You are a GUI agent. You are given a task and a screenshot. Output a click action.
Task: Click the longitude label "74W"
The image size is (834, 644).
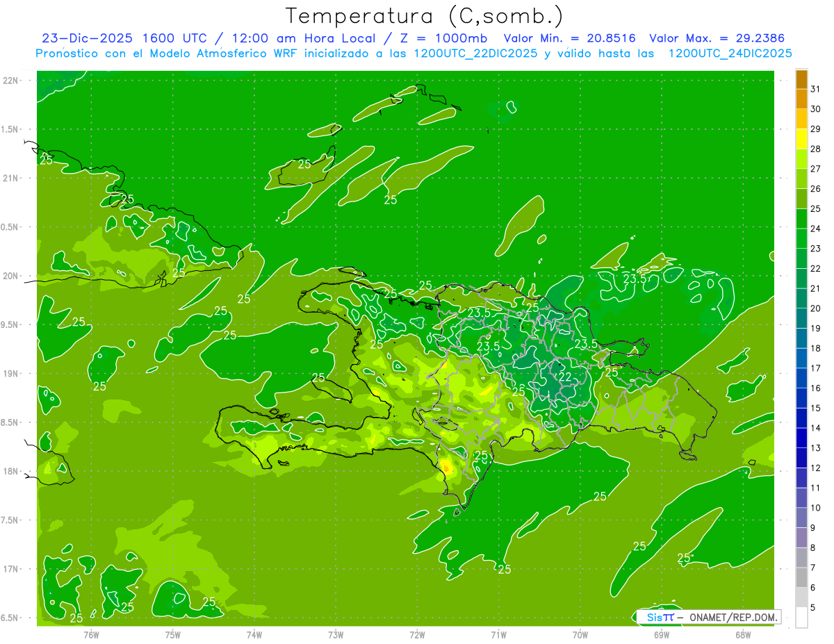(254, 634)
